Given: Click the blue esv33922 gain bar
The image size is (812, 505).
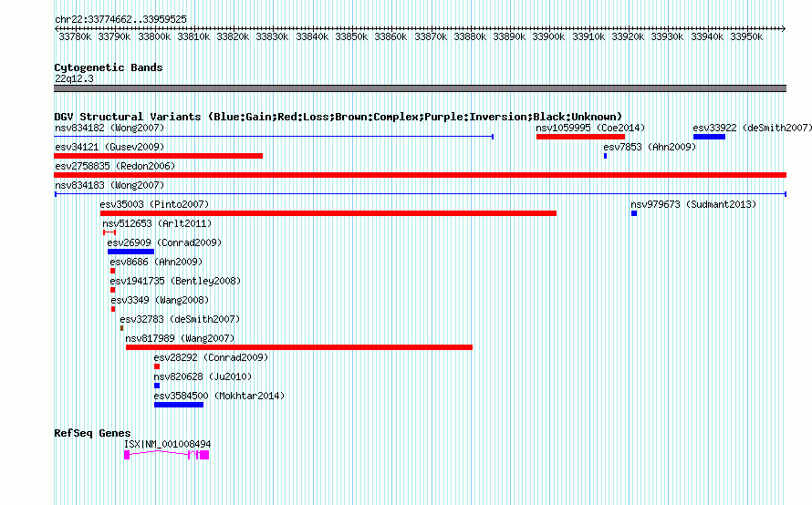Looking at the screenshot, I should pyautogui.click(x=709, y=137).
